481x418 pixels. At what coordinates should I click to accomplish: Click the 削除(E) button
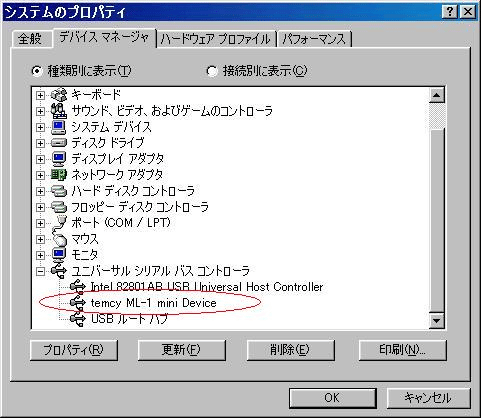[x=290, y=350]
